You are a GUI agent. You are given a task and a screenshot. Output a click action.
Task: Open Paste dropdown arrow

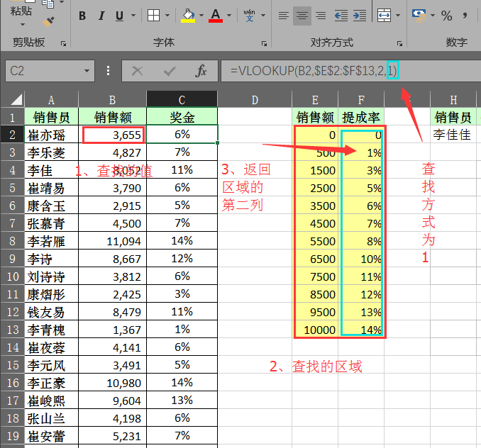(x=22, y=25)
